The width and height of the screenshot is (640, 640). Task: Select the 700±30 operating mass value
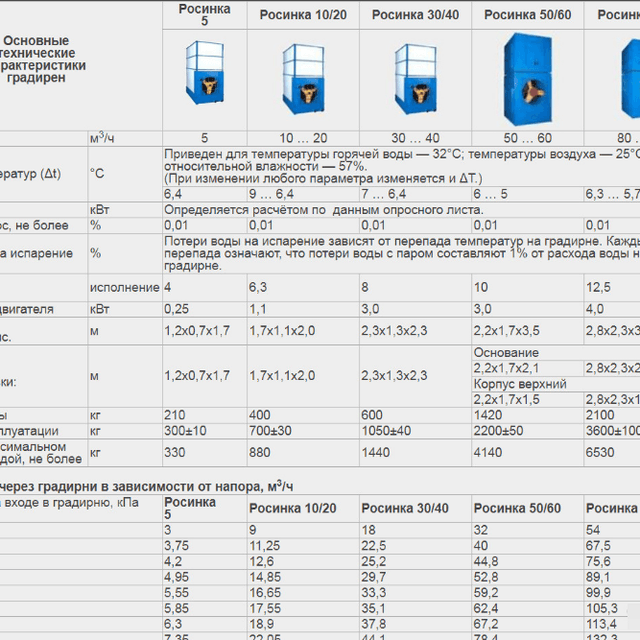271,431
